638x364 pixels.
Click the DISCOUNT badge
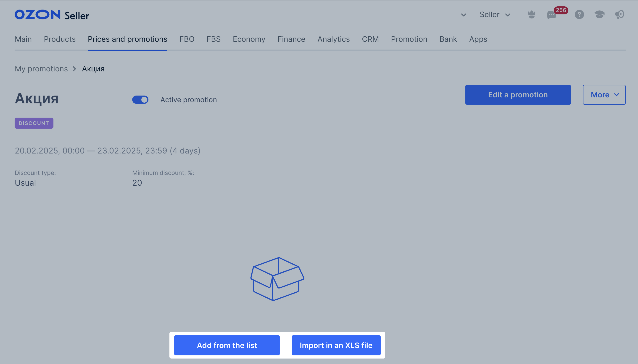click(34, 123)
